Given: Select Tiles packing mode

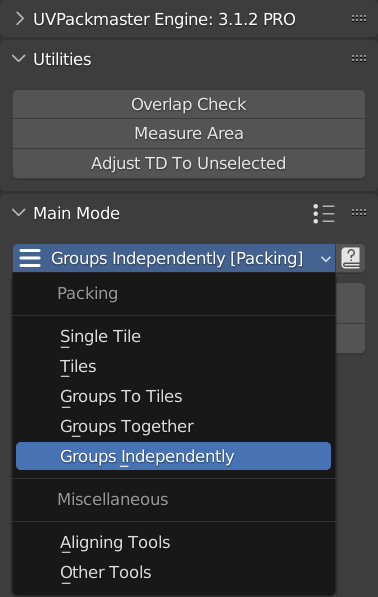Looking at the screenshot, I should coord(174,367).
